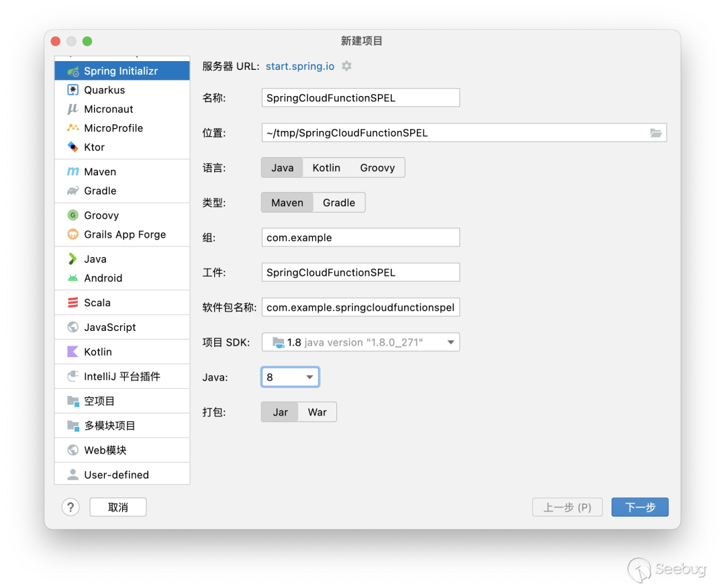
Task: Click the JavaScript globe icon
Action: point(73,327)
